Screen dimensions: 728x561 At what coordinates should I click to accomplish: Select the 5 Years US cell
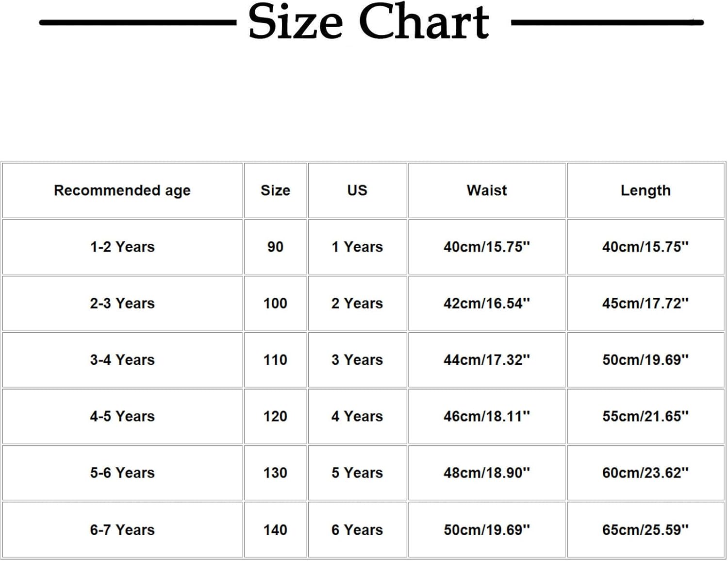pos(357,473)
